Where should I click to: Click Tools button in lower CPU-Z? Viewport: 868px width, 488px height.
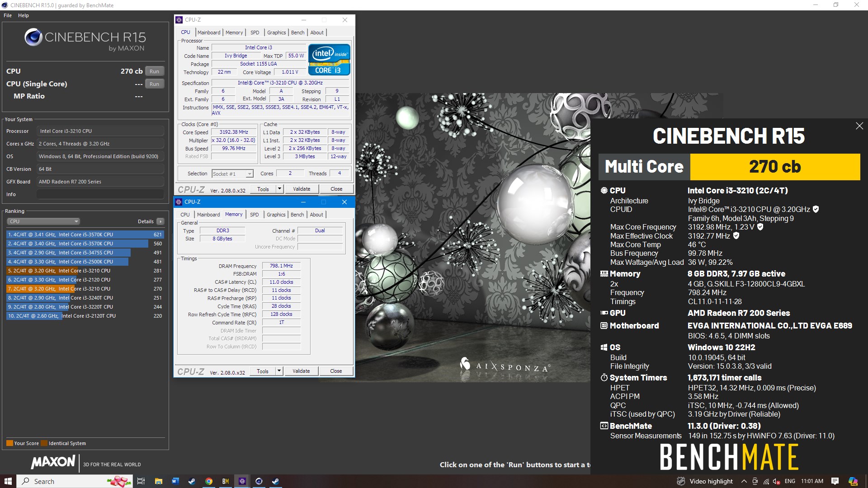click(x=263, y=371)
